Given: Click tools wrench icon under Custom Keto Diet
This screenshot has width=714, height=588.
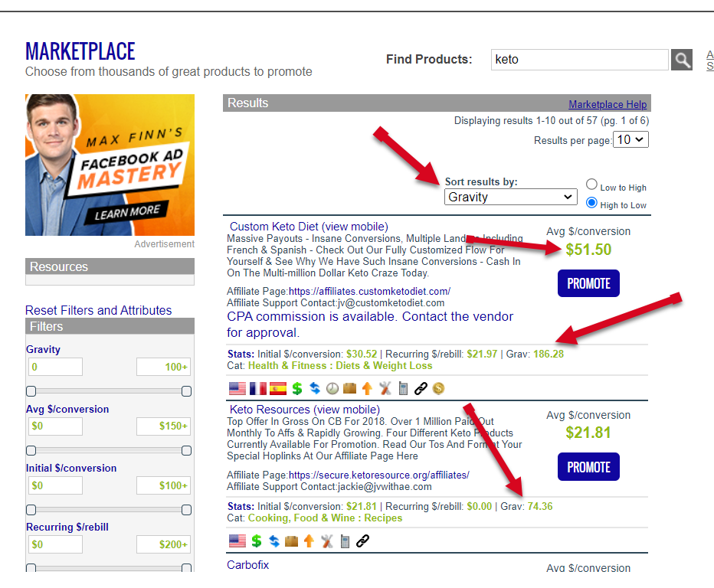Looking at the screenshot, I should pyautogui.click(x=385, y=388).
